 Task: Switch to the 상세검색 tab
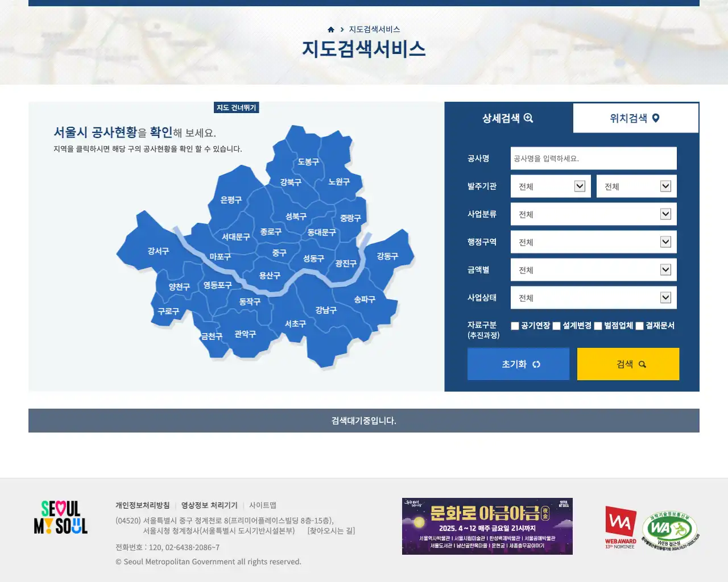[x=508, y=118]
